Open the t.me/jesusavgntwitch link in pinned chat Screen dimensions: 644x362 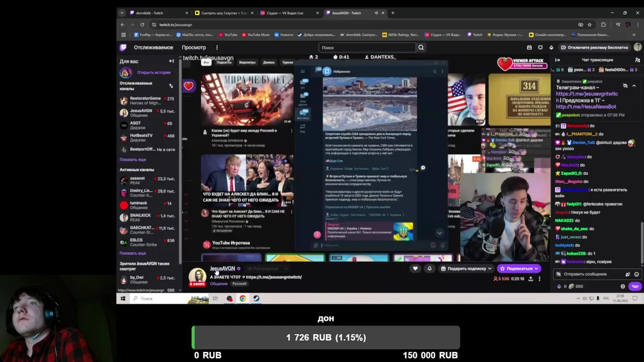tap(587, 94)
